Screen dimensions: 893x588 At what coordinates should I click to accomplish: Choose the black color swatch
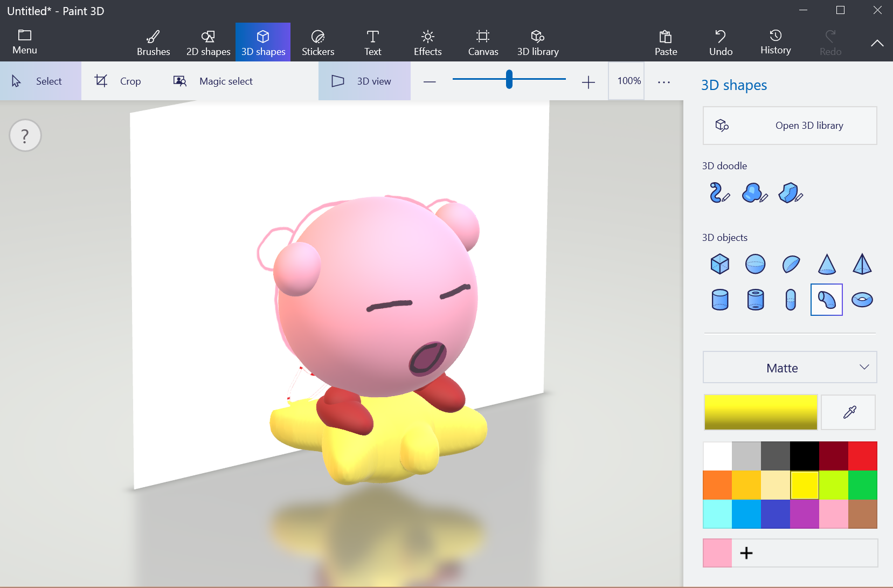tap(805, 456)
